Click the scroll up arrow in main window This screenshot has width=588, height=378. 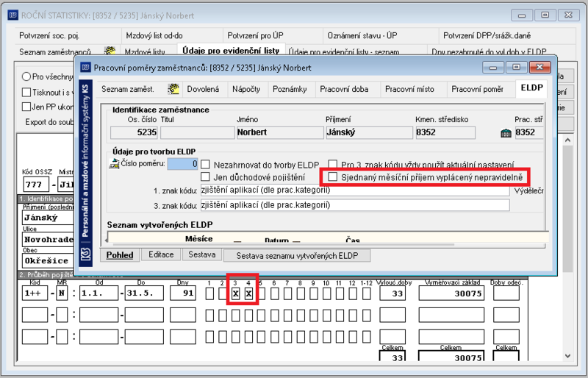tap(567, 140)
